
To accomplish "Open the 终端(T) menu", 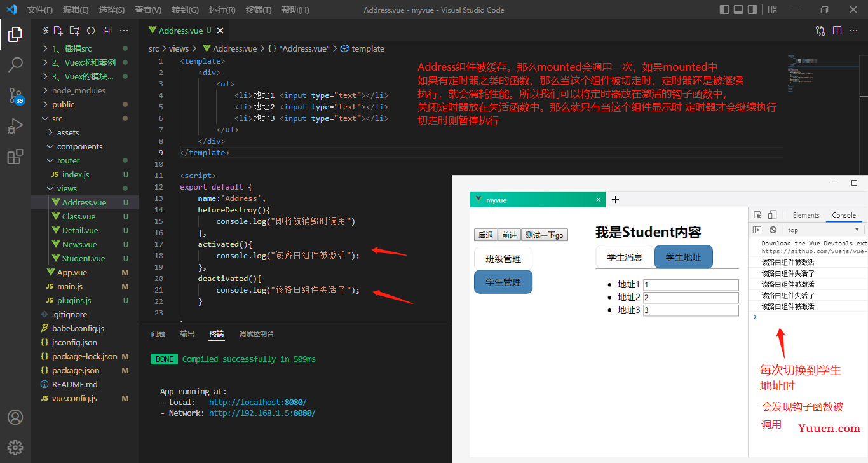I will pos(258,10).
